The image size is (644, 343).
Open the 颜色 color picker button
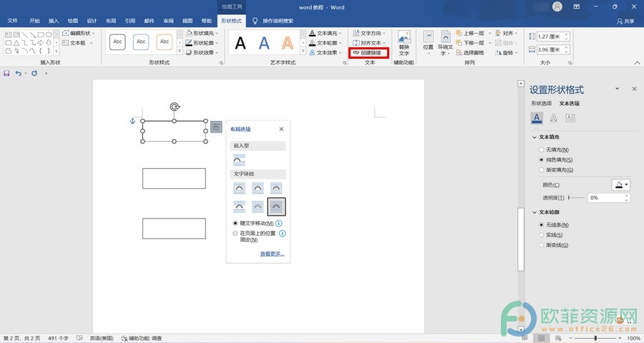[620, 185]
